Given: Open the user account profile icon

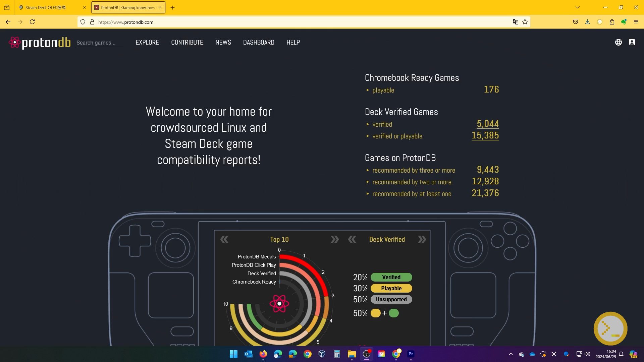Looking at the screenshot, I should pos(632,42).
